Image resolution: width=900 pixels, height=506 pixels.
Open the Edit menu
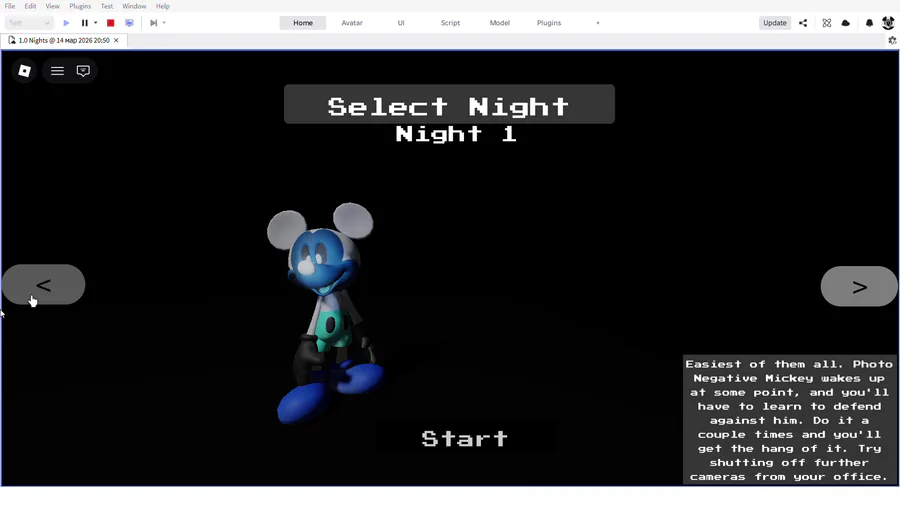coord(30,6)
